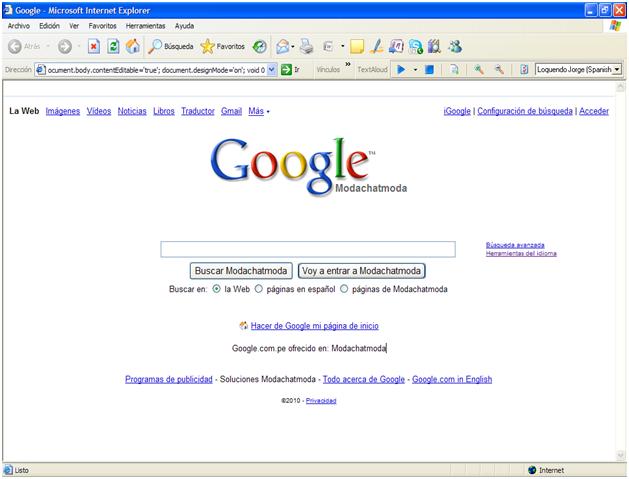Click the address bar URL text

(x=156, y=70)
